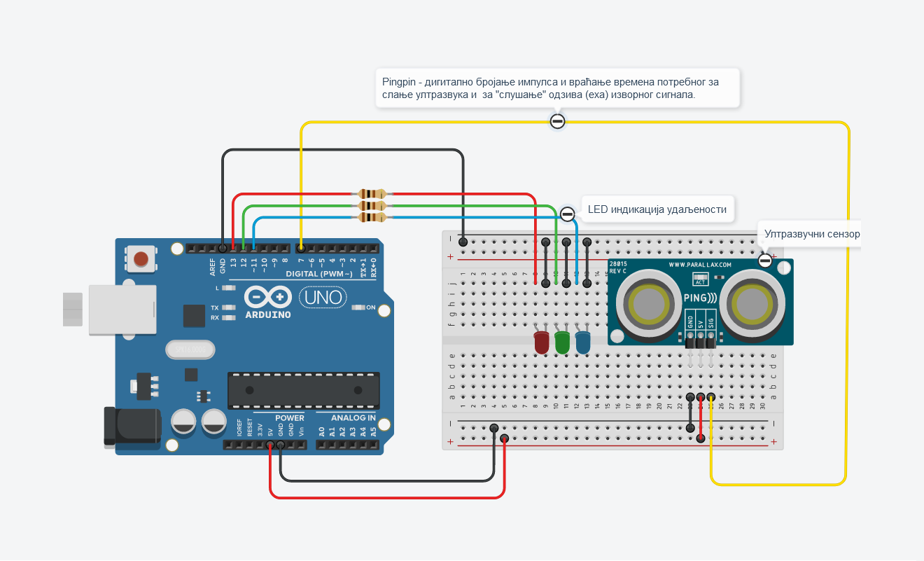This screenshot has width=924, height=561.
Task: Click the ACT indicator on the PING sensor
Action: pyautogui.click(x=700, y=278)
